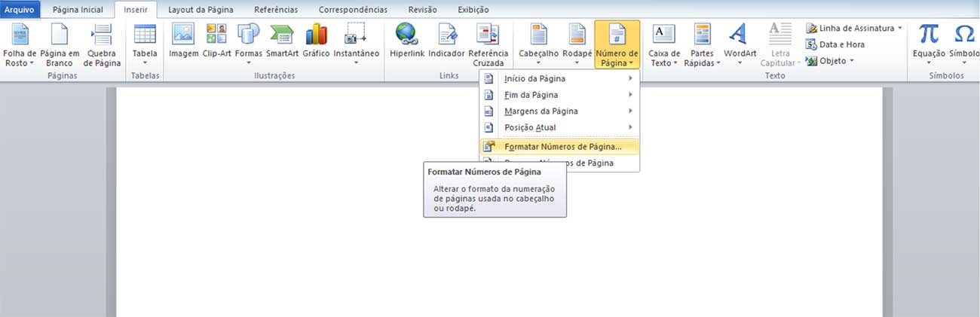Choose Fim da Página submenu
The image size is (980, 317).
coord(559,95)
